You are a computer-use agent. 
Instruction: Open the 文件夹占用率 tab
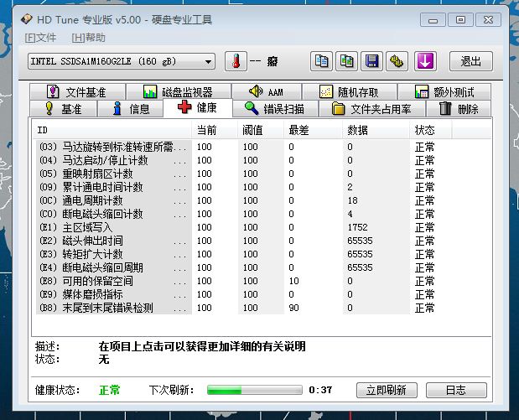pyautogui.click(x=371, y=108)
